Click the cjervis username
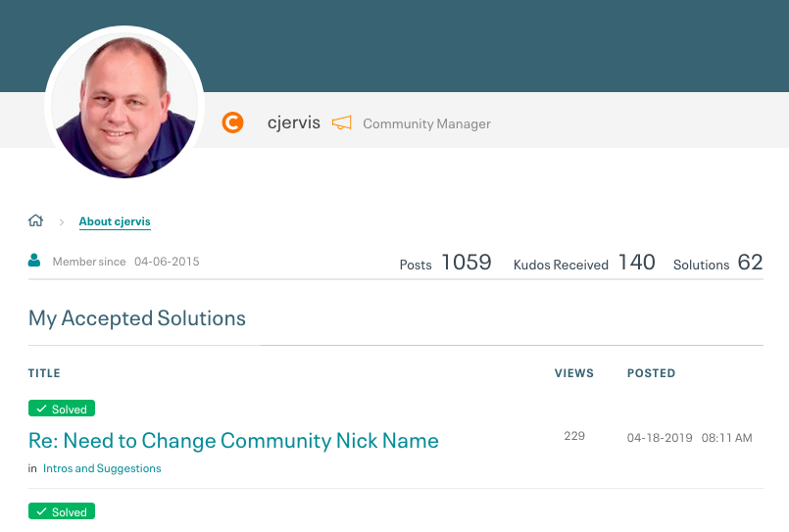 point(294,123)
